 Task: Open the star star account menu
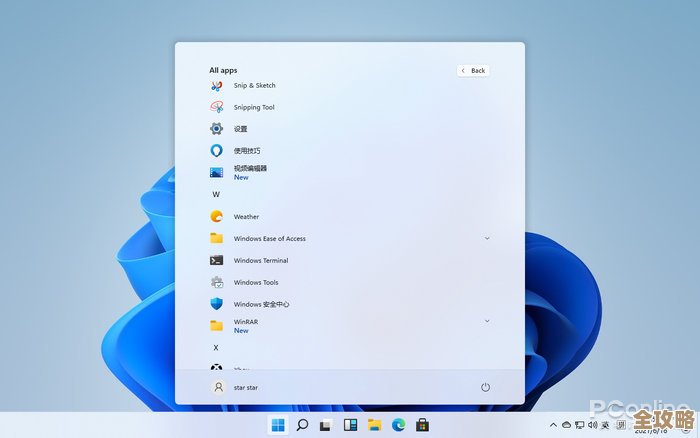235,388
